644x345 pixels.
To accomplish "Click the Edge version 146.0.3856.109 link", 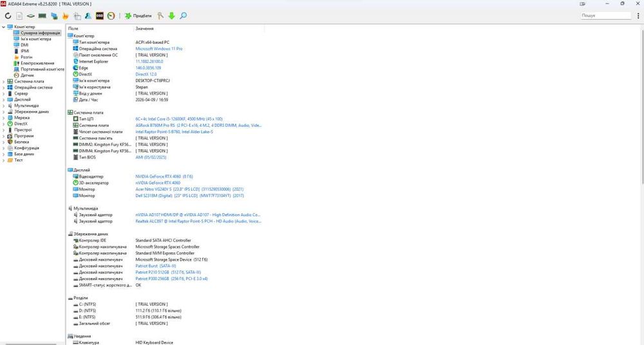I will point(148,68).
